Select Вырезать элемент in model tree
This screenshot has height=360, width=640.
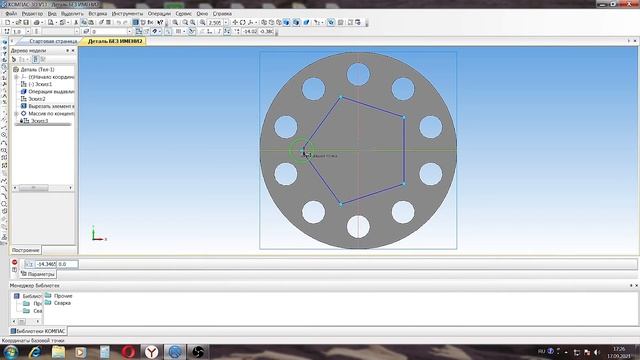click(x=48, y=106)
